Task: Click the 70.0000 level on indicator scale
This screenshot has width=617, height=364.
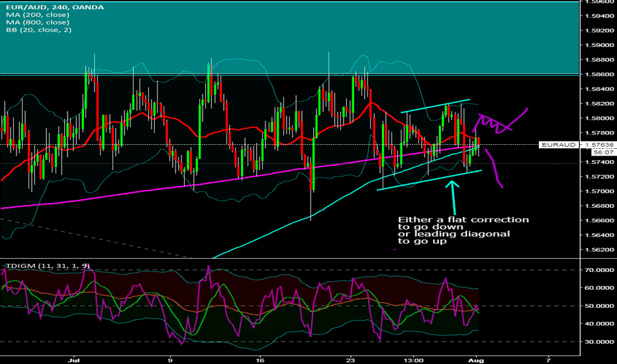Action: point(599,270)
